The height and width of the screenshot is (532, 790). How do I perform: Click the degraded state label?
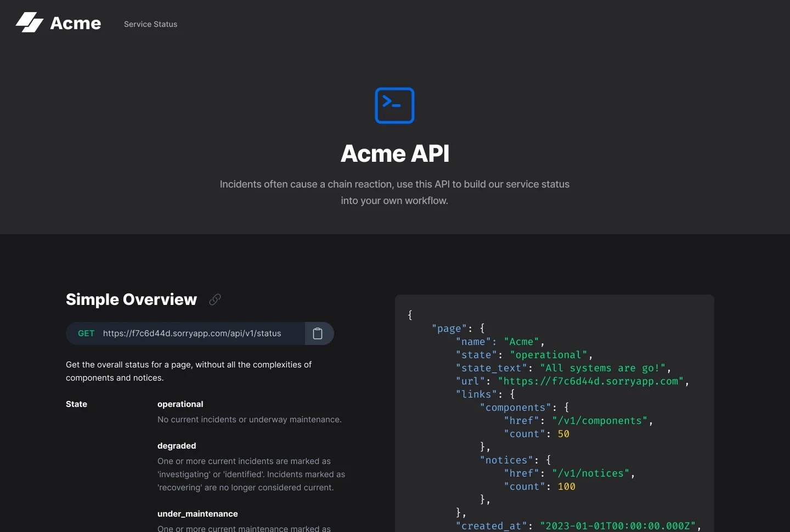[x=176, y=446]
